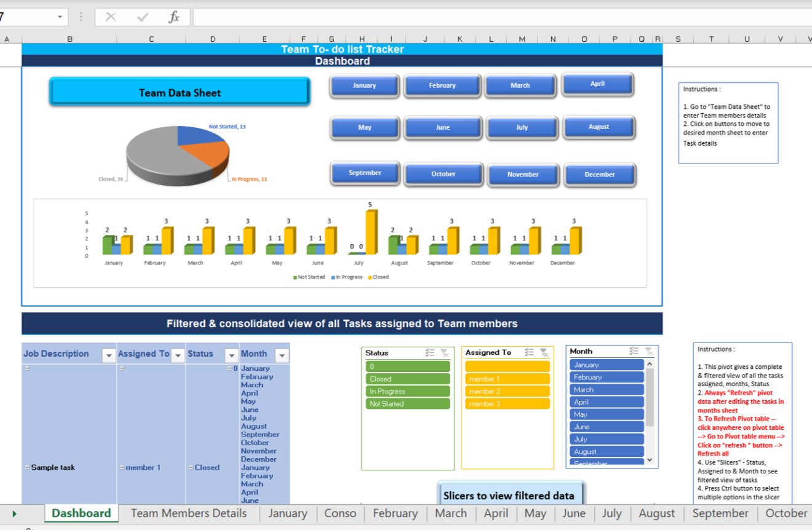Clear the filter on the Month slicer
This screenshot has height=530, width=812.
[649, 351]
